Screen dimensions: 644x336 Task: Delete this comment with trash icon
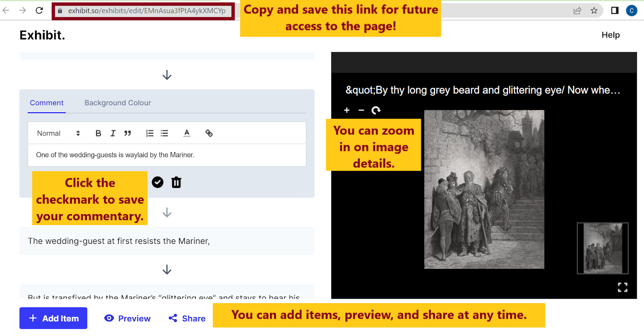pos(176,182)
